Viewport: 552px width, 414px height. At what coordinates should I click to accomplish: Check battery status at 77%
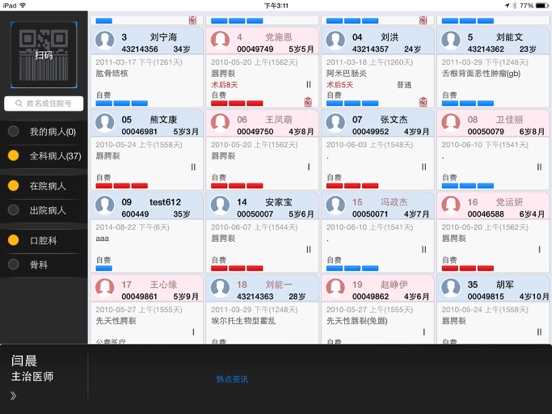pos(534,5)
